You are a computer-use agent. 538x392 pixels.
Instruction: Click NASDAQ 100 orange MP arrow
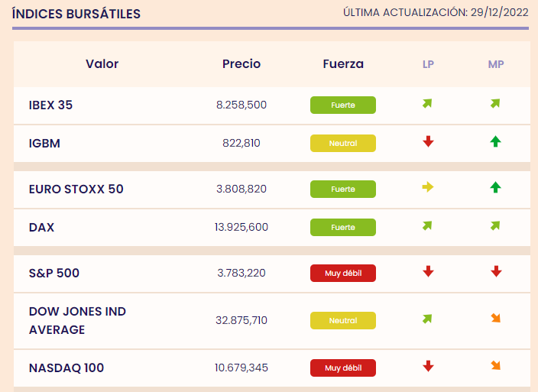(495, 365)
